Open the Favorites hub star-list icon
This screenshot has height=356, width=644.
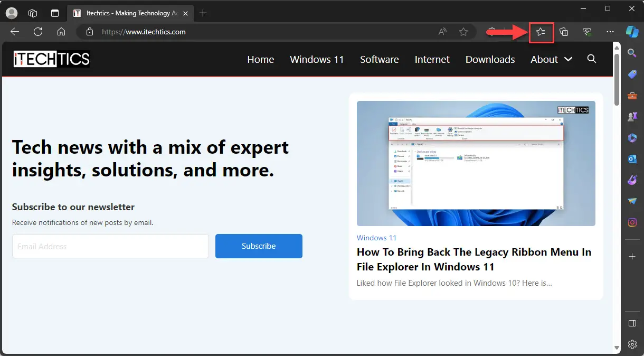click(541, 32)
